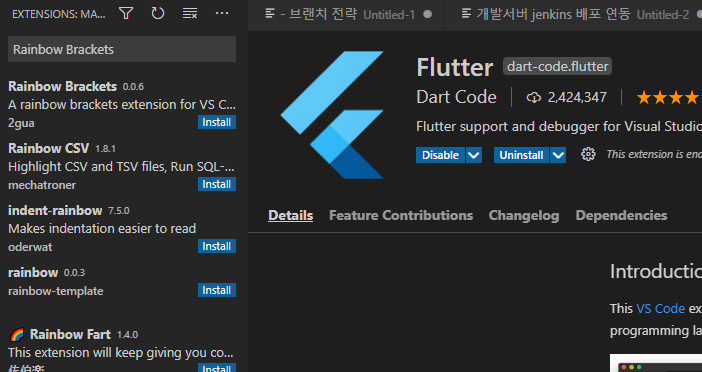Click the Flutter star rating
Viewport: 702px width, 372px height.
[x=669, y=97]
